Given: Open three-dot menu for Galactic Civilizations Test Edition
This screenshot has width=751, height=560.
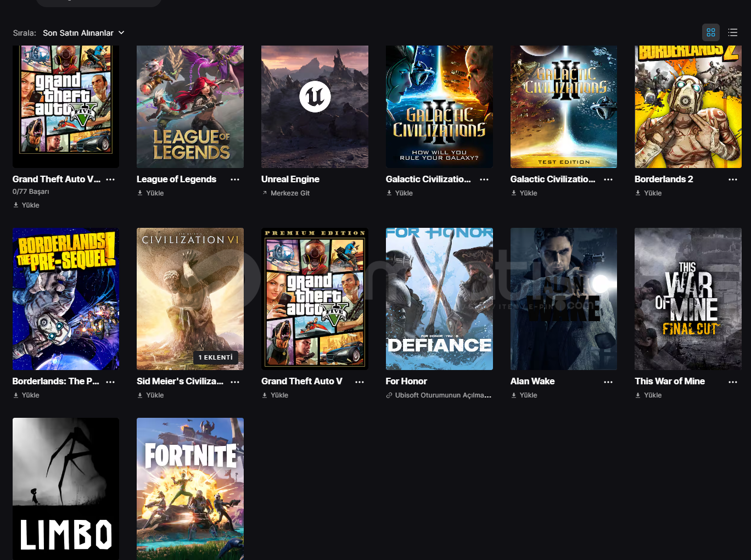Looking at the screenshot, I should (608, 180).
